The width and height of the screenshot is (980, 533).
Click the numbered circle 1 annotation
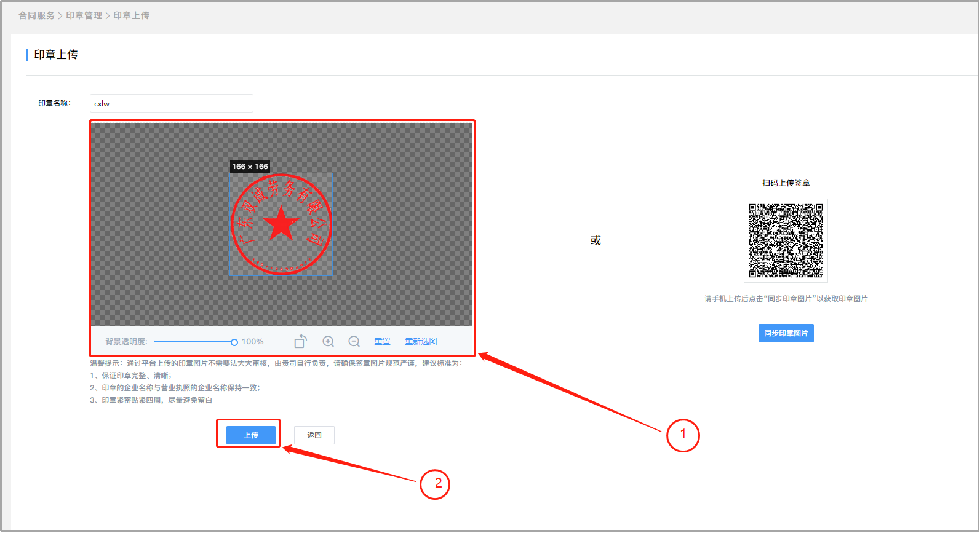tap(683, 435)
